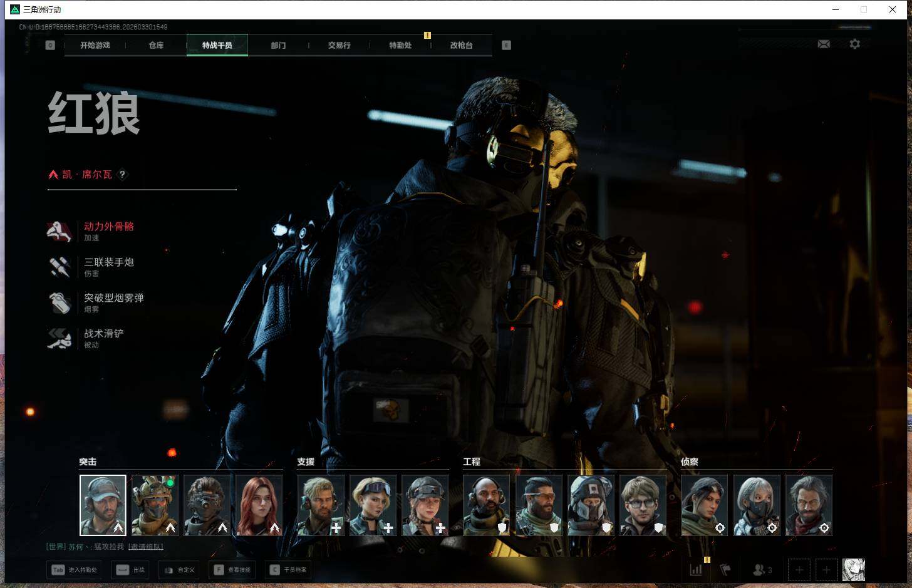Choose the glasses-wearing engineer operator portrait
912x588 pixels.
(x=642, y=505)
